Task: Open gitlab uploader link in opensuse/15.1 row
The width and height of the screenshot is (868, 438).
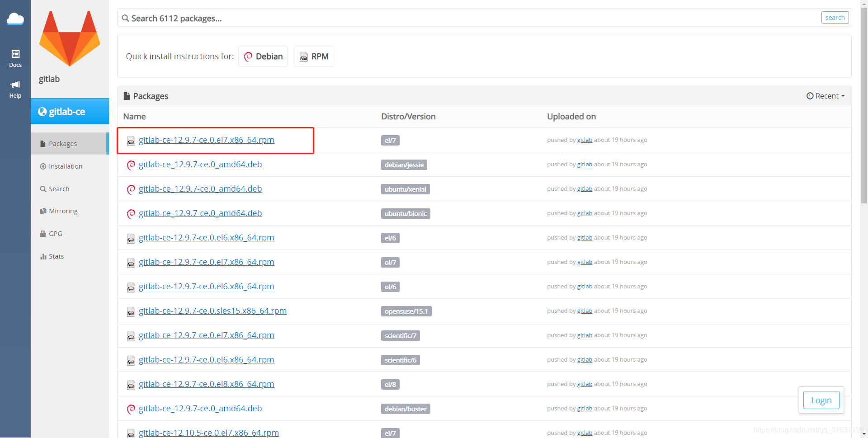Action: [585, 311]
